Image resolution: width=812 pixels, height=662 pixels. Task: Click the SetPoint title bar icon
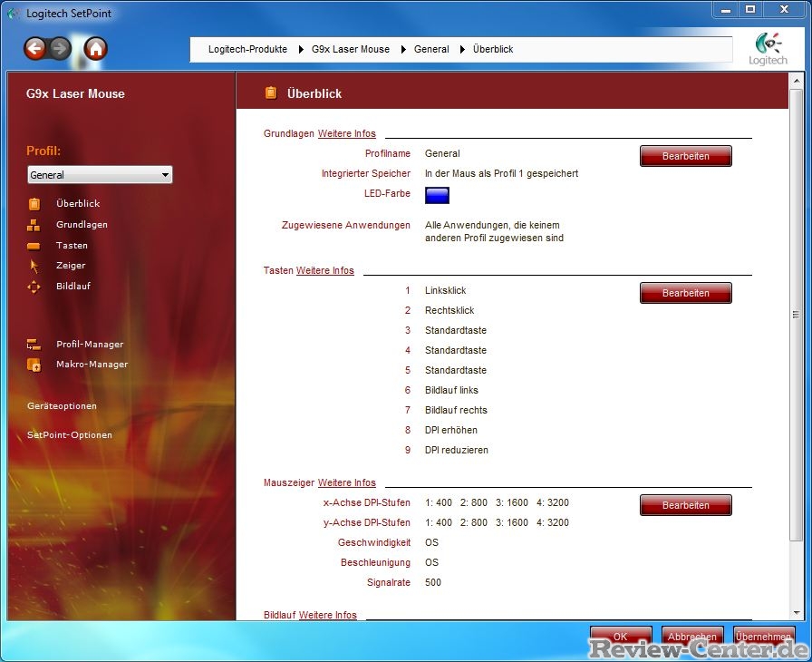point(14,14)
